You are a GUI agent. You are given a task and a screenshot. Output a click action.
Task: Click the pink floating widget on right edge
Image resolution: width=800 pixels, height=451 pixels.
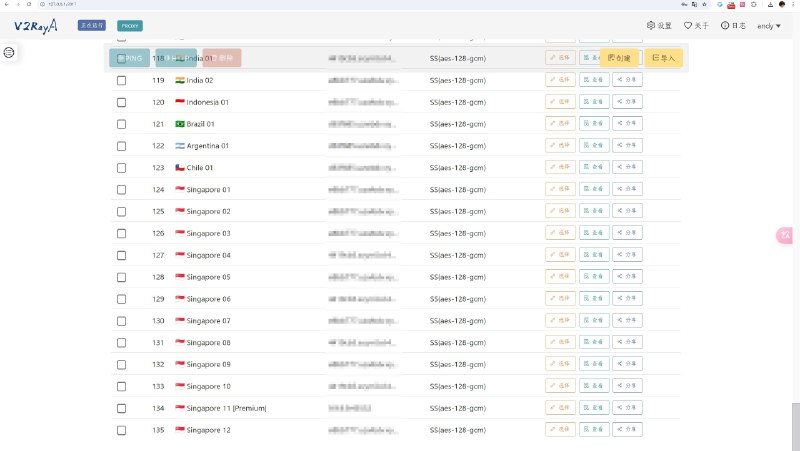[786, 235]
